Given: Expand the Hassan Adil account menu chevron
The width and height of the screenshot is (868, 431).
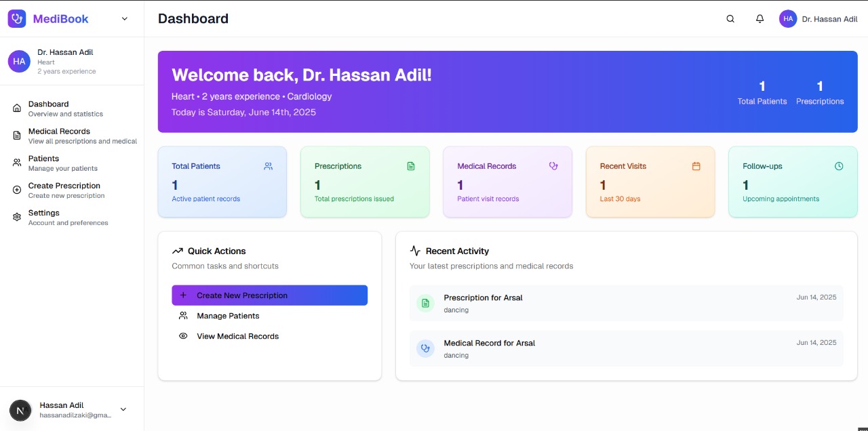Looking at the screenshot, I should pos(123,409).
